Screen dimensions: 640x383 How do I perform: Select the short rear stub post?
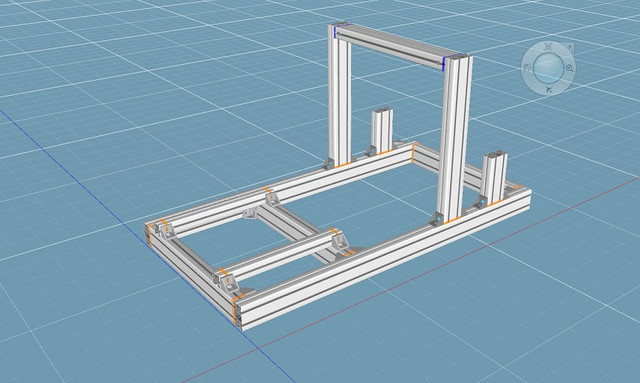tap(382, 130)
